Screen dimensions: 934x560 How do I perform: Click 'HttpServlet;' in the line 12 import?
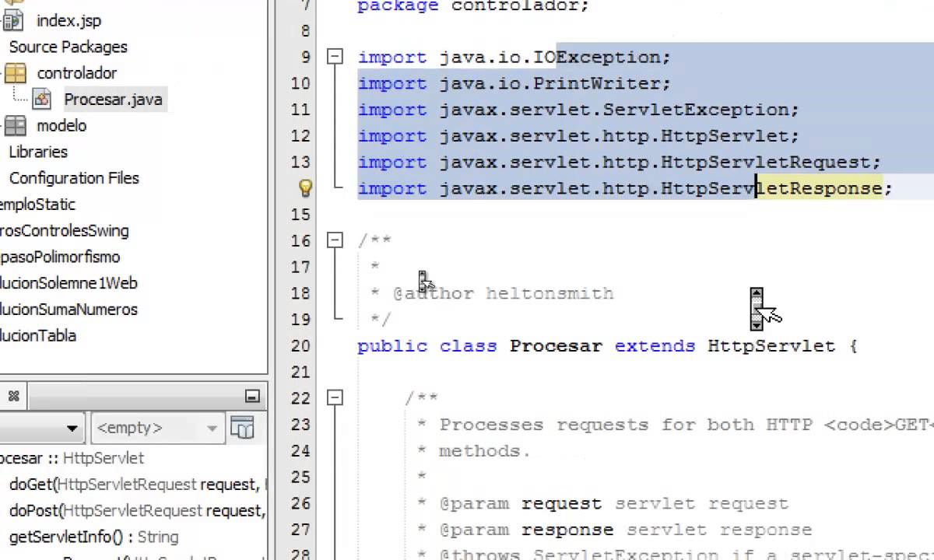730,136
